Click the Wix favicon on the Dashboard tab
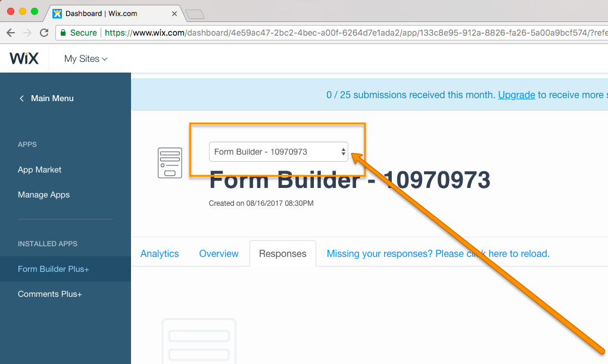This screenshot has height=364, width=608. pyautogui.click(x=57, y=14)
